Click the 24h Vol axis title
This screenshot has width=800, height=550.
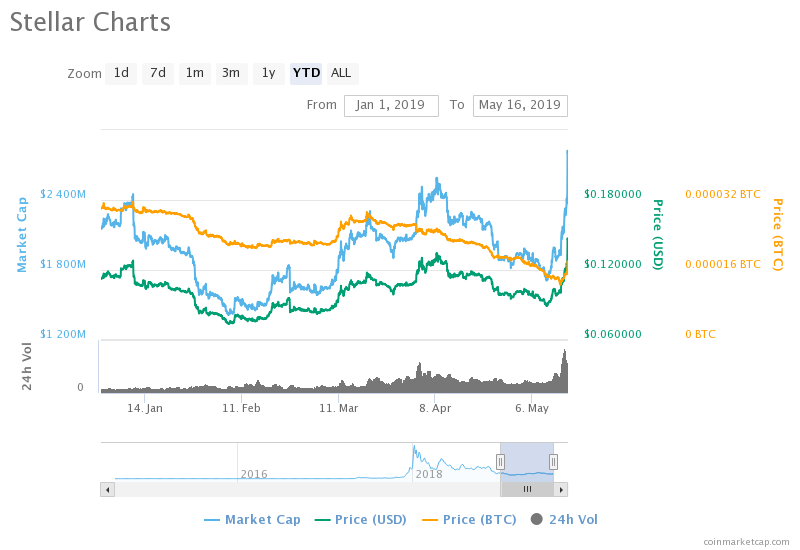26,366
